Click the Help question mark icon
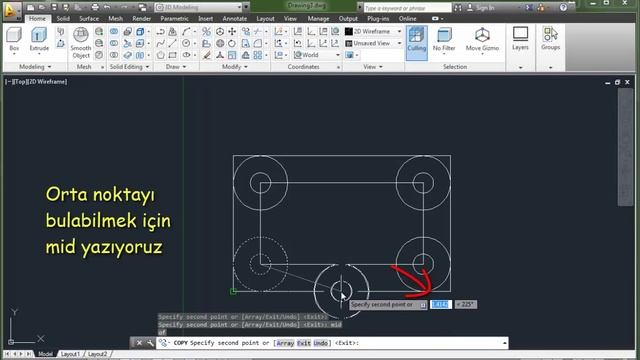The width and height of the screenshot is (640, 360). 563,7
